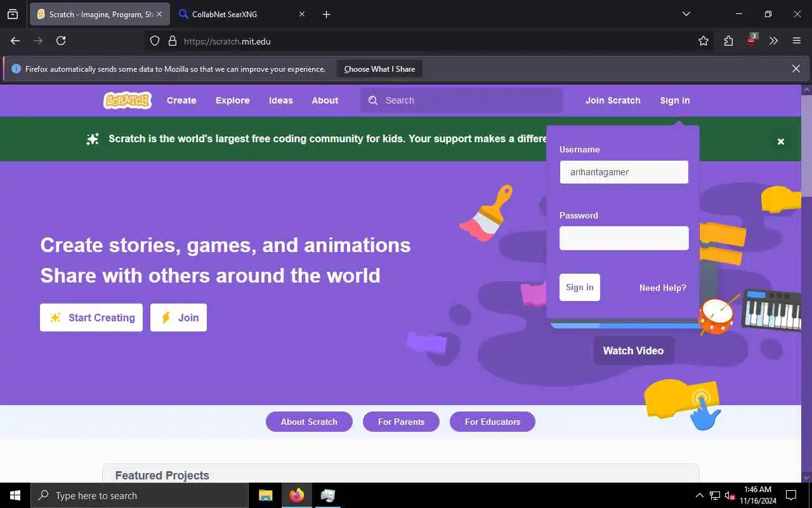The height and width of the screenshot is (508, 812).
Task: Open the Ideas menu item
Action: (x=281, y=100)
